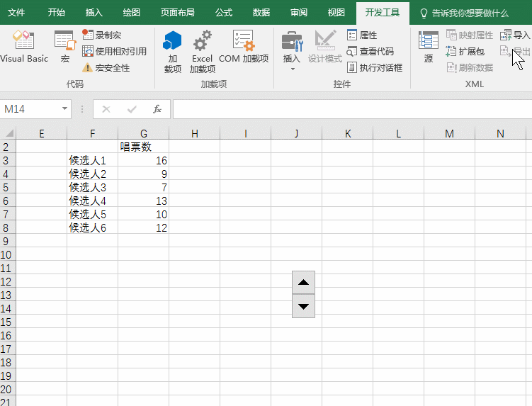Open 宏安全性 macro security settings
Viewport: 532px width, 406px height.
(x=106, y=68)
